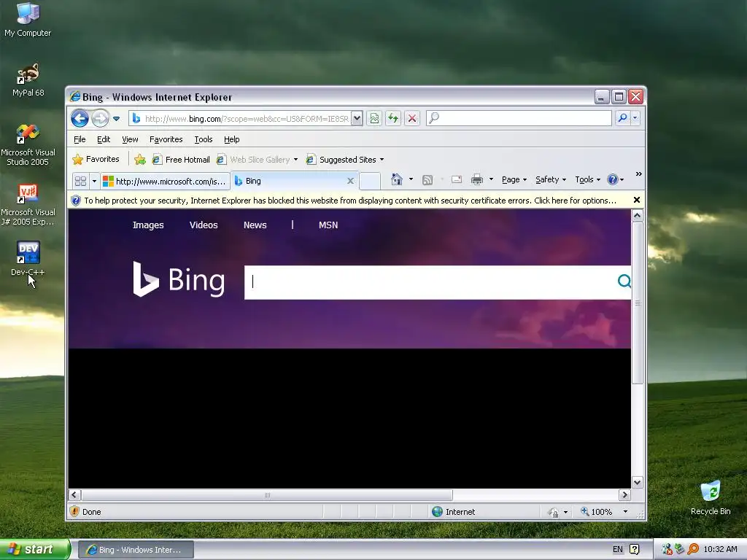Open the MSN link

[x=328, y=225]
